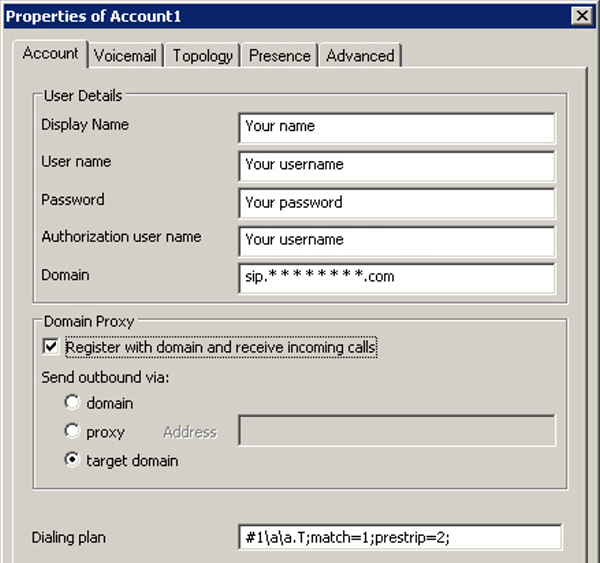This screenshot has height=563, width=600.
Task: Edit the Authorization user name field
Action: 396,240
